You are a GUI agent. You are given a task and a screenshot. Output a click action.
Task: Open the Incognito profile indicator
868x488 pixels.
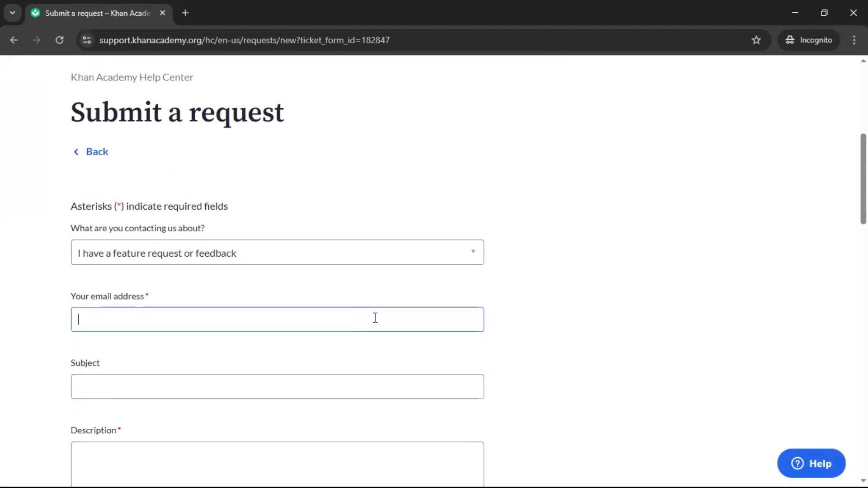click(809, 40)
